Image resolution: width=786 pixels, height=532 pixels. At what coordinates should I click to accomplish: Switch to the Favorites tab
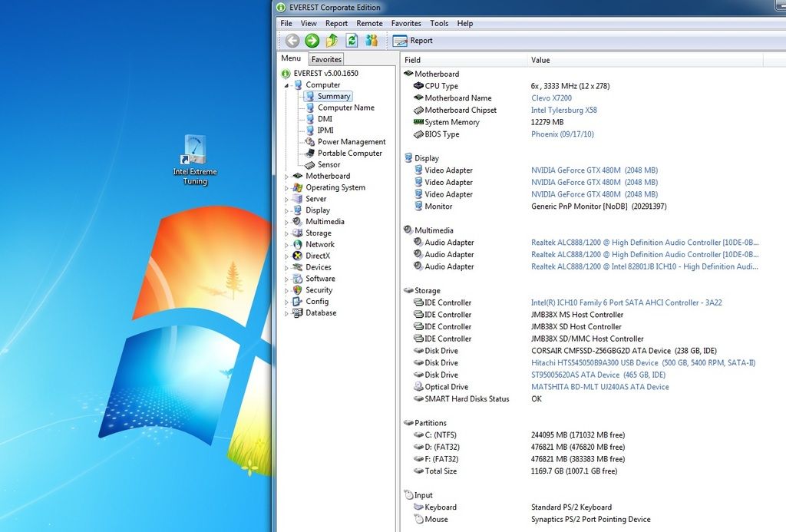tap(326, 59)
